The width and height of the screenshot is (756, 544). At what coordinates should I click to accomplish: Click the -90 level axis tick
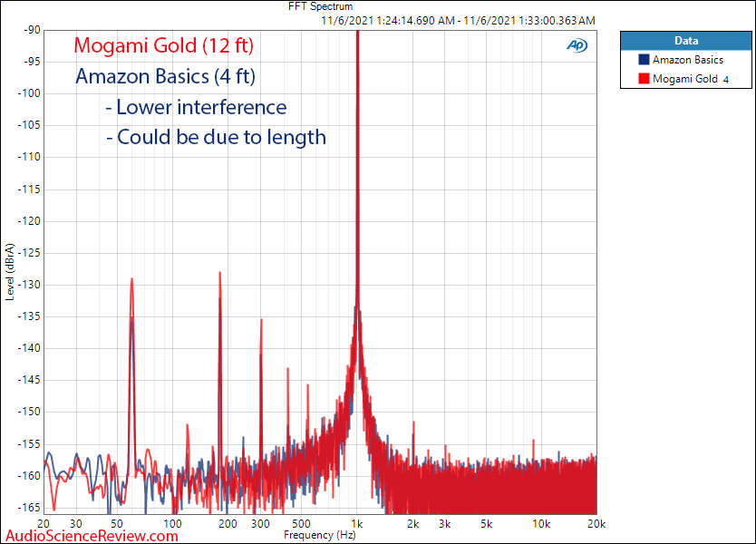click(x=32, y=30)
